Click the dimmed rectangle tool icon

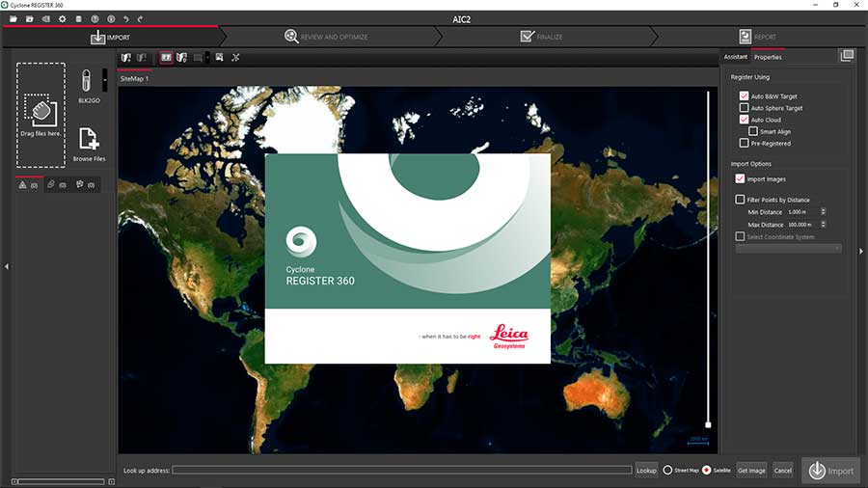(x=198, y=58)
